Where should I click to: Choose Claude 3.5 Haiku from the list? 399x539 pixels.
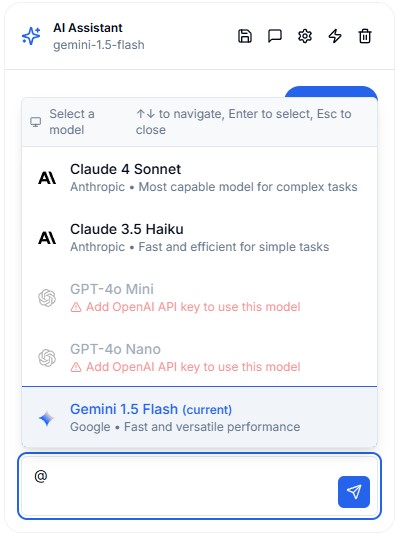point(199,238)
